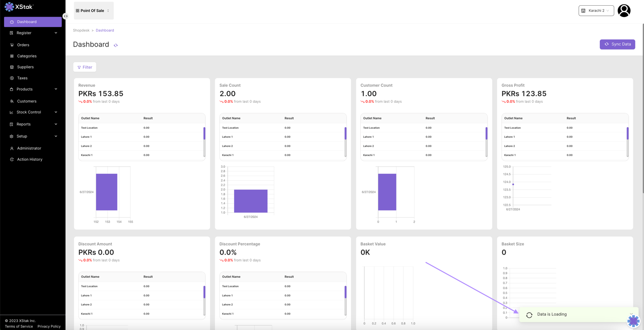Open the Point Of Sale app switcher
Image resolution: width=644 pixels, height=330 pixels.
tap(94, 11)
